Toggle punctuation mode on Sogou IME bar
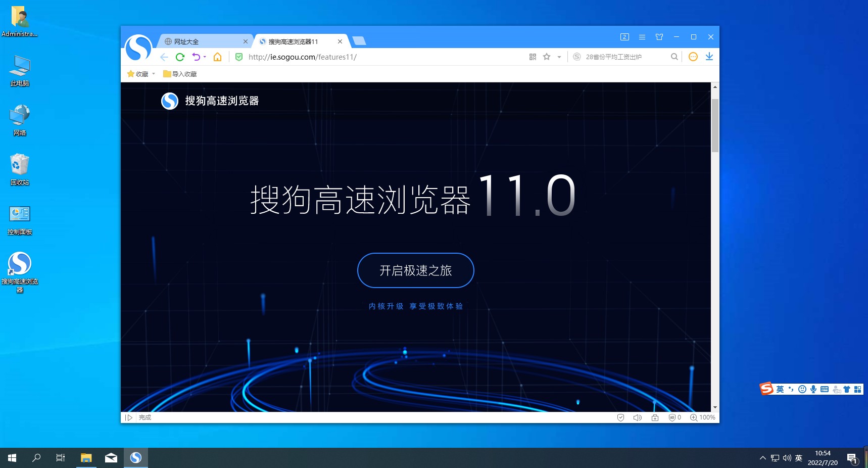 click(791, 389)
